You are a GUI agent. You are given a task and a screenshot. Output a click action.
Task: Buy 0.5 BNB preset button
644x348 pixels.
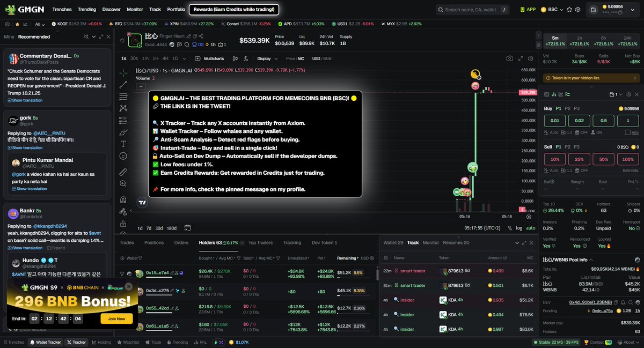pyautogui.click(x=603, y=121)
